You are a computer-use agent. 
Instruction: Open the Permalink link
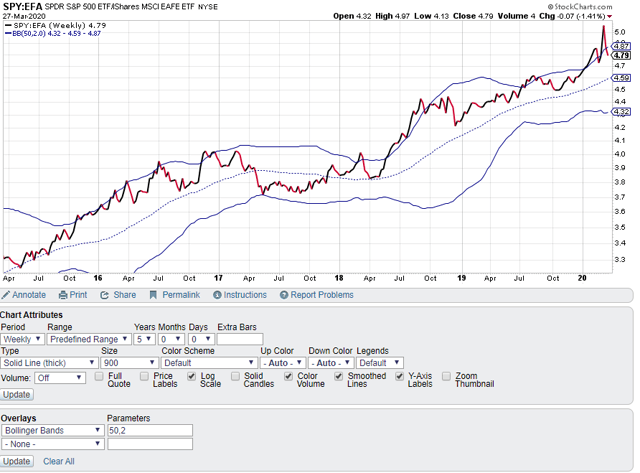point(181,295)
